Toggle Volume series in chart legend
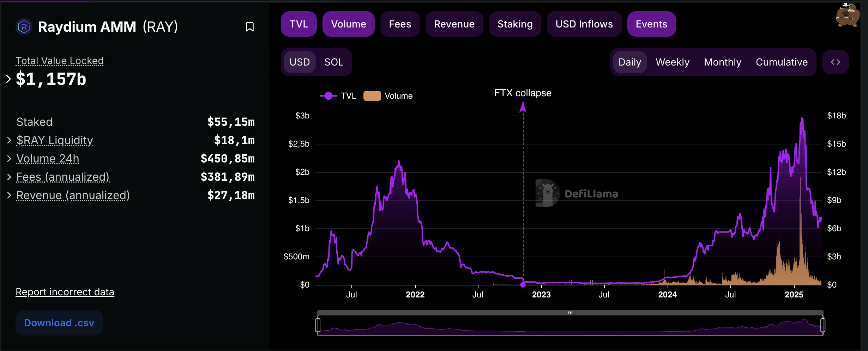The width and height of the screenshot is (868, 351). click(388, 96)
